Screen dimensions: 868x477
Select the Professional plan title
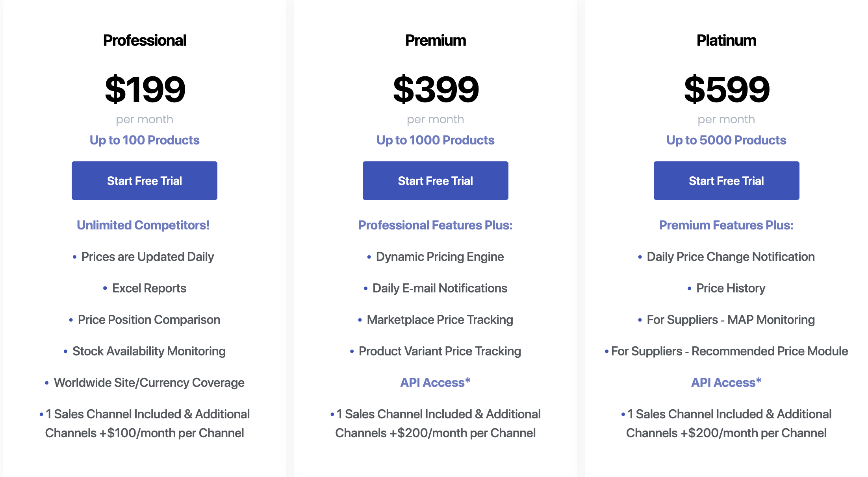point(145,41)
